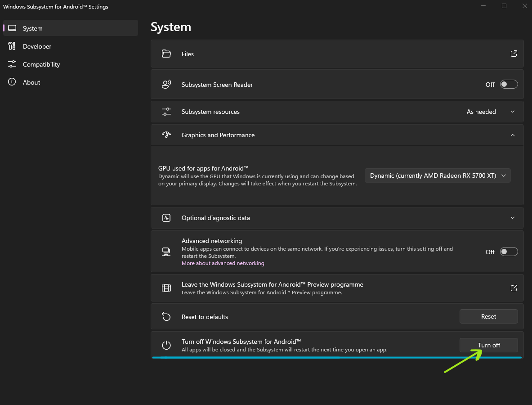Open the GPU selection Dynamic dropdown

pos(438,175)
